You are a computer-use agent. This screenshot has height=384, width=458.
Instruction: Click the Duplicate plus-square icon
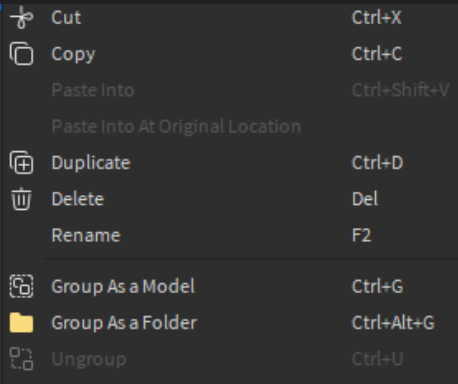click(x=21, y=162)
